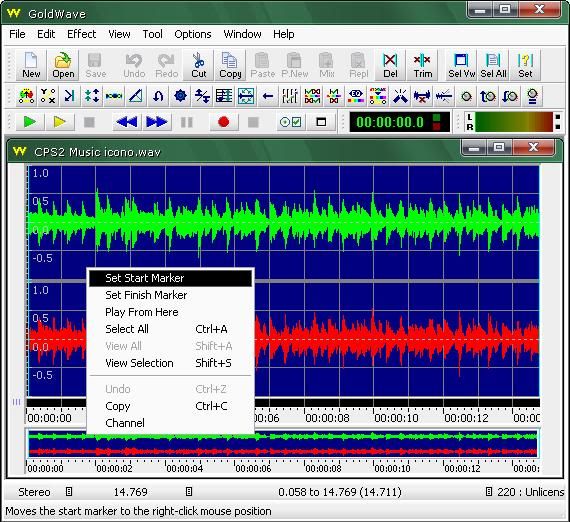Click the Compressor/Expander up-down arrows icon

[x=92, y=96]
